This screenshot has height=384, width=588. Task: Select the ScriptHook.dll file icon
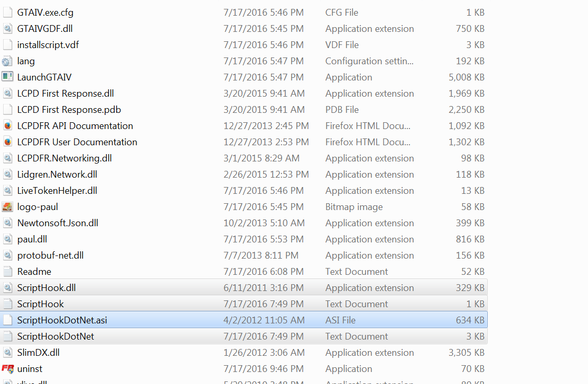click(x=7, y=288)
